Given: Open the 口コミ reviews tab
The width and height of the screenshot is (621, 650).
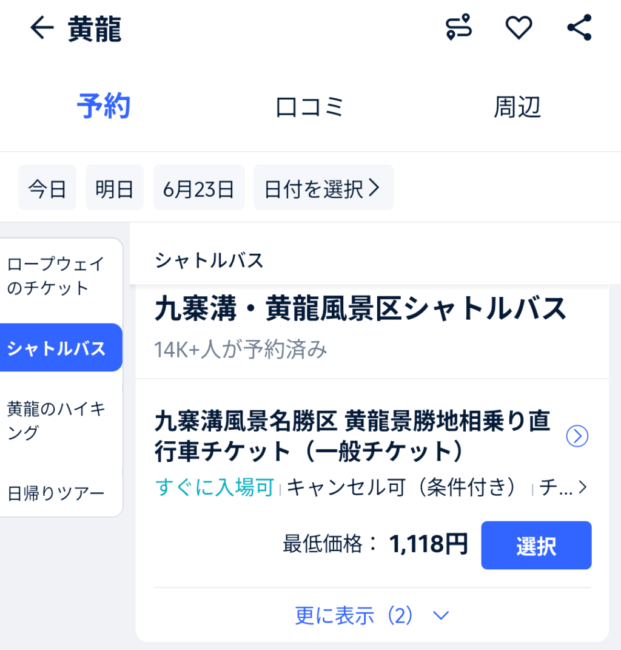Looking at the screenshot, I should click(310, 107).
